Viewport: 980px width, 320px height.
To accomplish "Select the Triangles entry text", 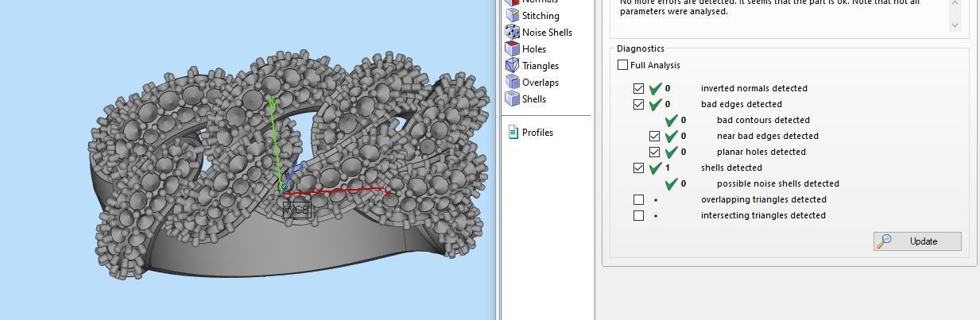I will (x=540, y=66).
